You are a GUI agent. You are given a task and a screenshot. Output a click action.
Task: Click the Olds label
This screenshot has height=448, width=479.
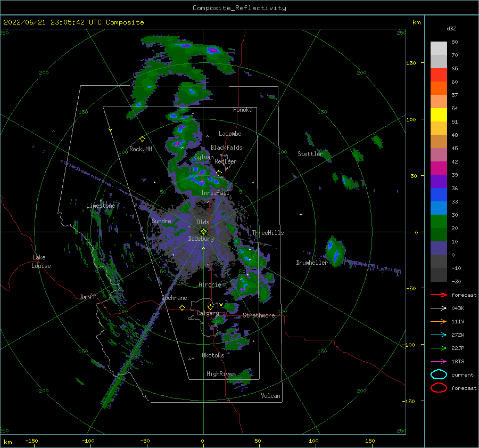coord(203,222)
